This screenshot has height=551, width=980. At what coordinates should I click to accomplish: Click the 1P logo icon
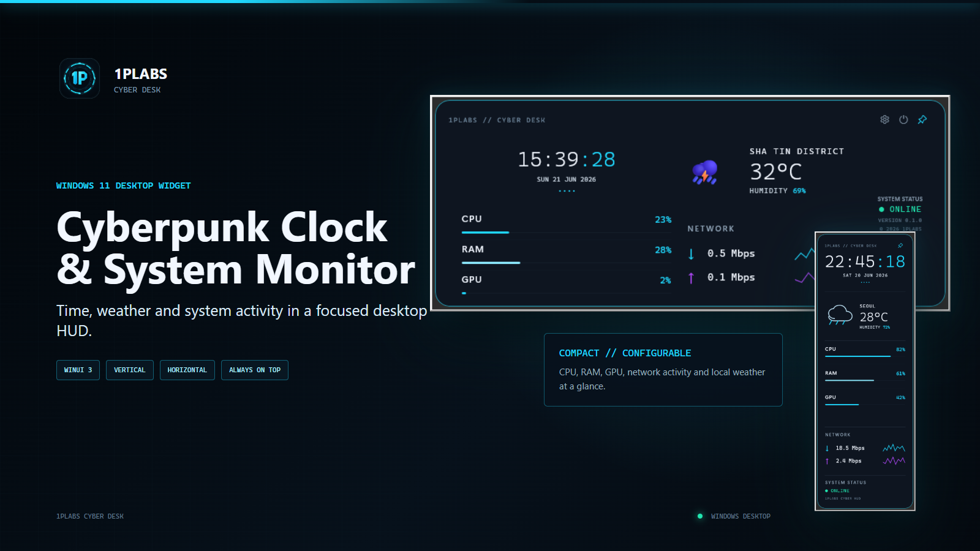click(x=80, y=78)
